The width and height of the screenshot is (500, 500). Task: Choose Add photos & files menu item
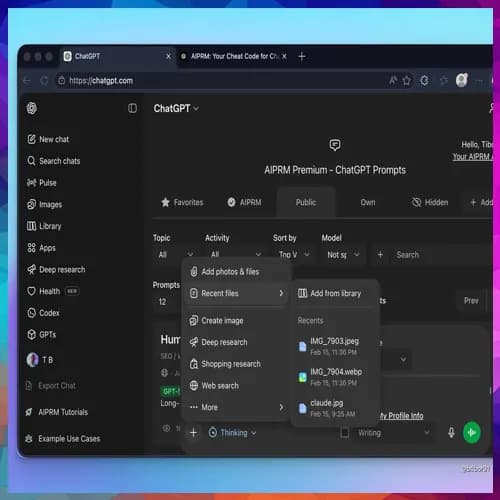(236, 272)
